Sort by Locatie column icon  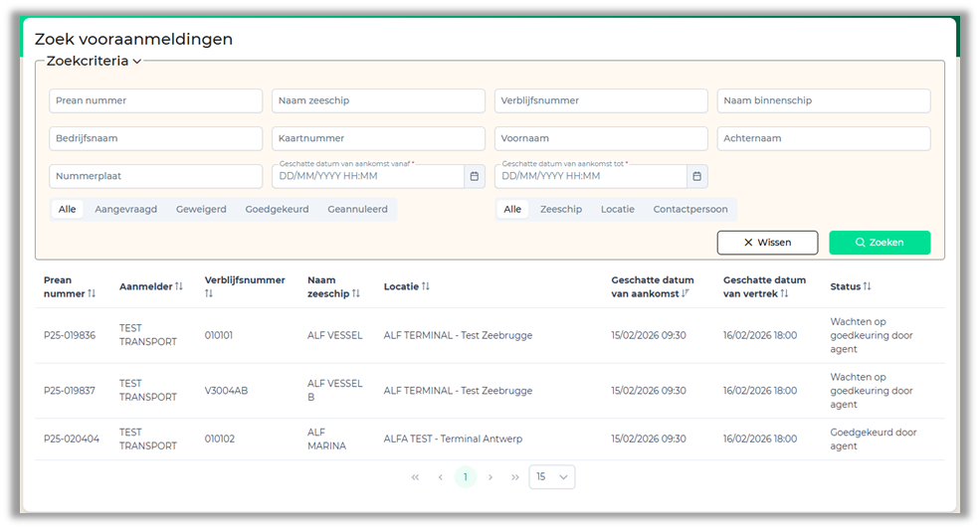[x=426, y=286]
